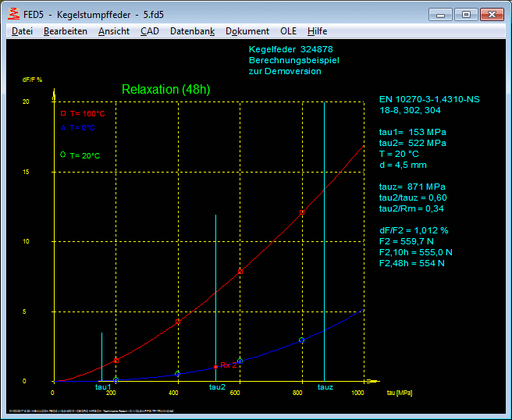Click the 'tau1= 153 MPa' value
This screenshot has width=512, height=420.
click(x=413, y=132)
